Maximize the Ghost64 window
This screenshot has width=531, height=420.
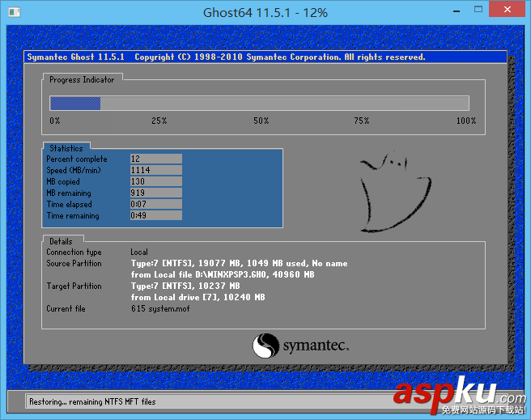(x=478, y=10)
